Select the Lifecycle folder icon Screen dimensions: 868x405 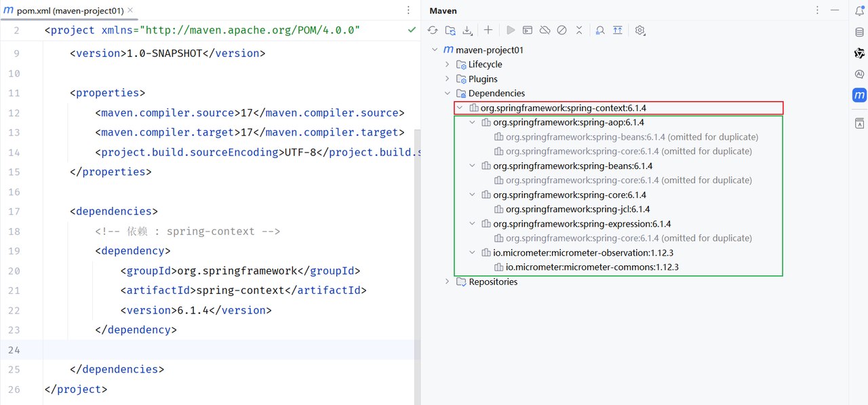[x=461, y=64]
